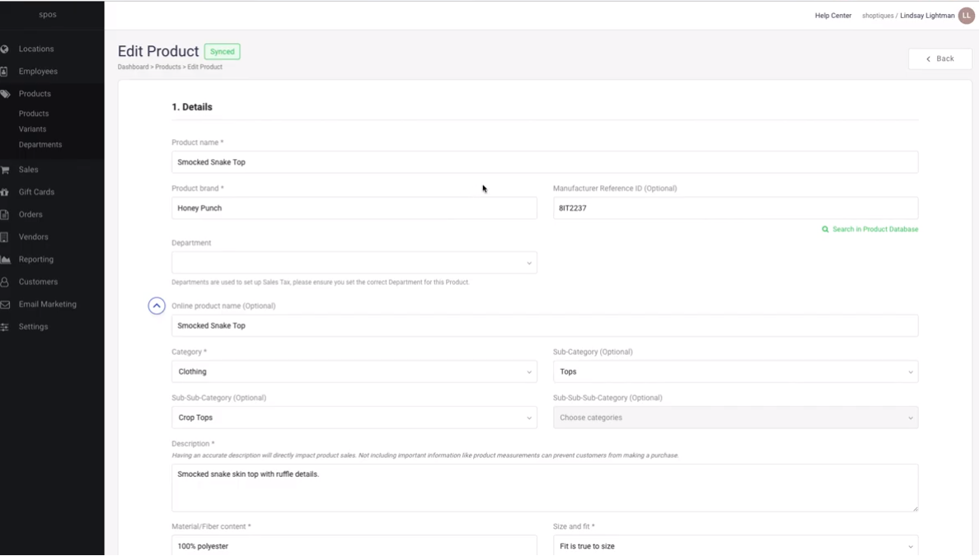Open Departments from the Products menu
The width and height of the screenshot is (980, 556).
40,144
